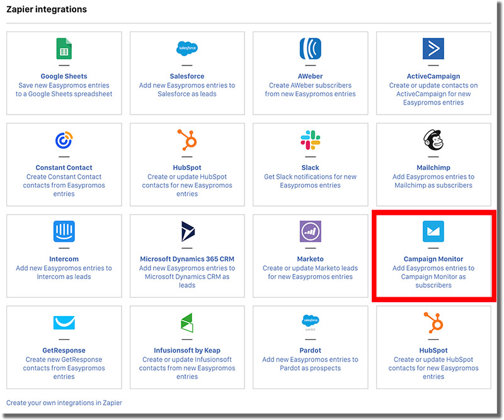Open the Slack integration title
The width and height of the screenshot is (504, 420).
coord(310,167)
